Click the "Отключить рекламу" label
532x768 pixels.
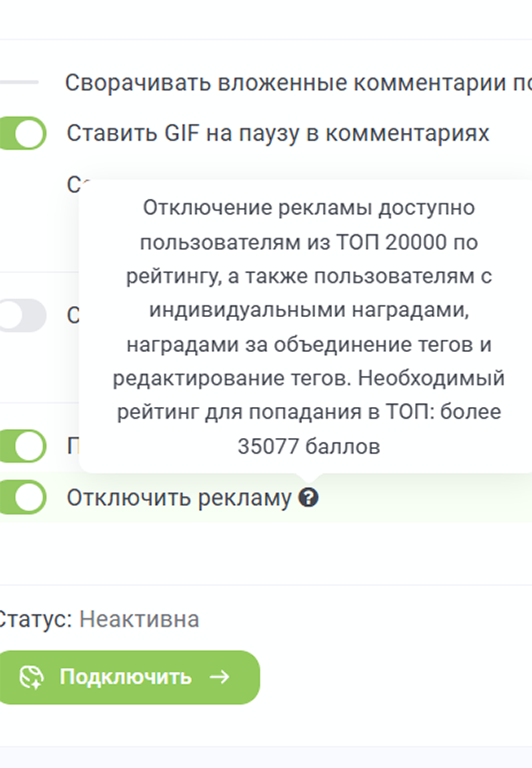[179, 497]
